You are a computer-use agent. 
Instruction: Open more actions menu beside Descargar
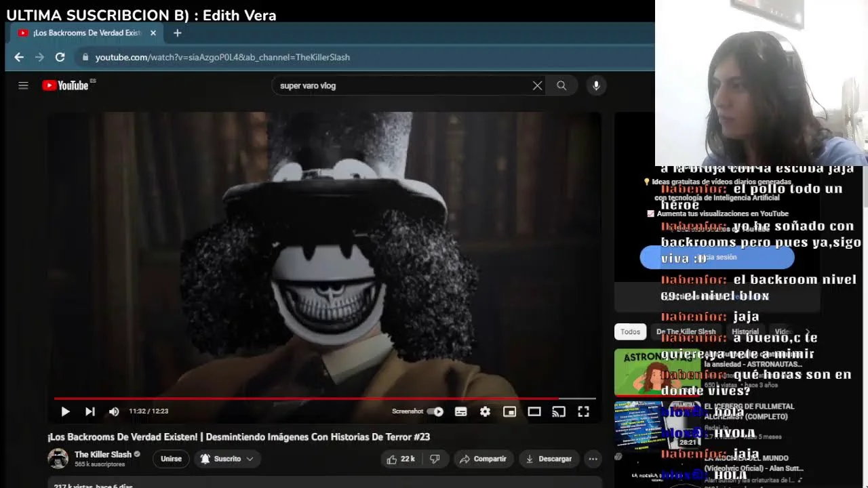coord(593,459)
